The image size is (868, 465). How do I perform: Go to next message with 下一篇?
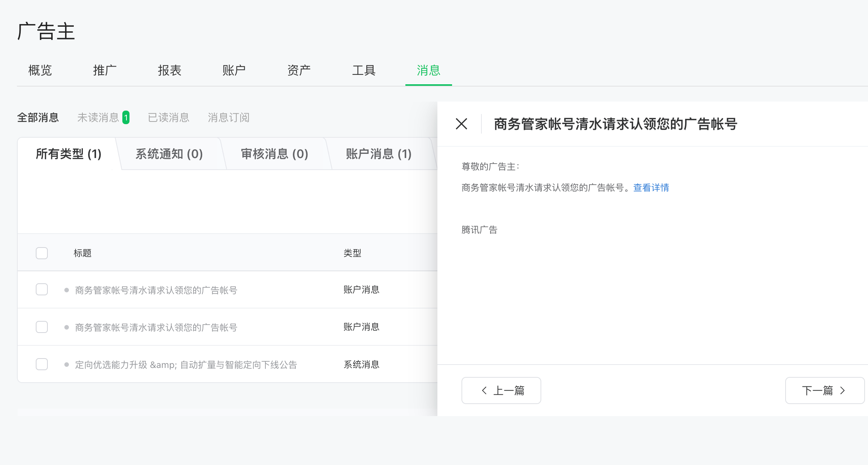coord(824,391)
